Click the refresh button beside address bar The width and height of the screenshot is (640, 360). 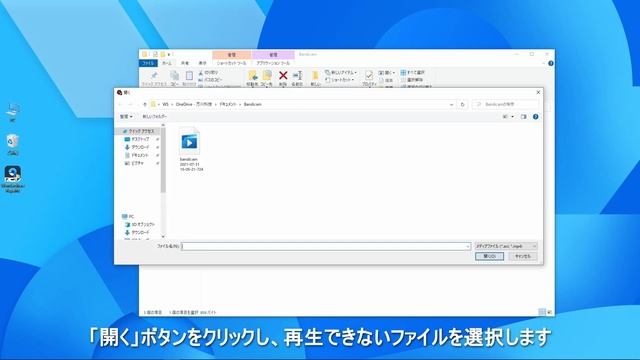(x=462, y=104)
